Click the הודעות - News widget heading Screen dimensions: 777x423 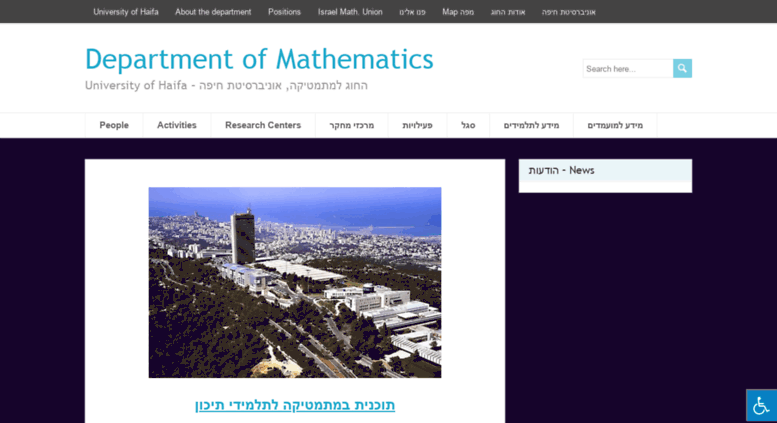click(x=561, y=170)
